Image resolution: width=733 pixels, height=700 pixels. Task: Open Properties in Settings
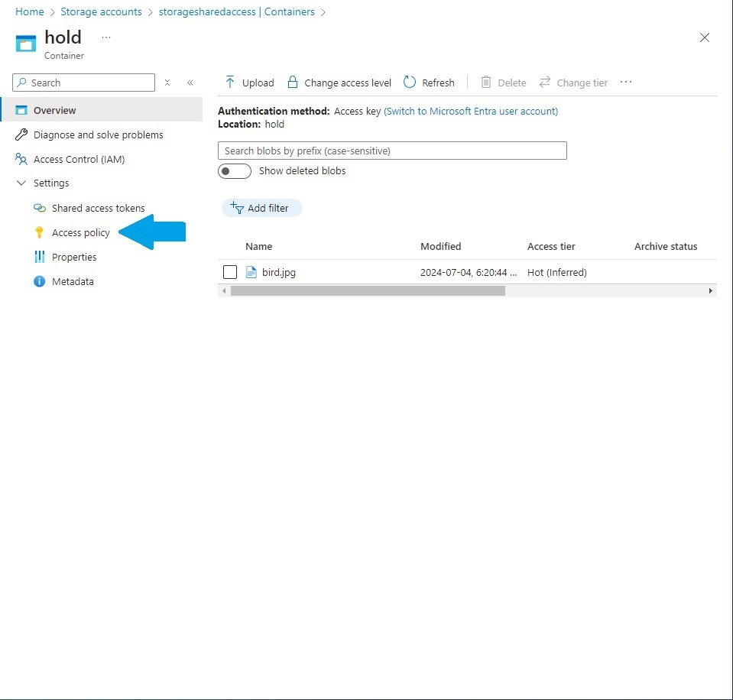(74, 257)
